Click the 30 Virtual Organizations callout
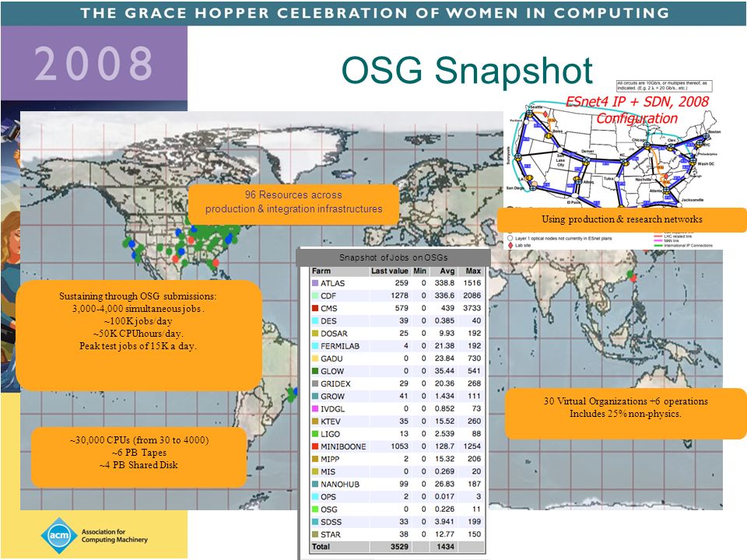 click(x=626, y=413)
